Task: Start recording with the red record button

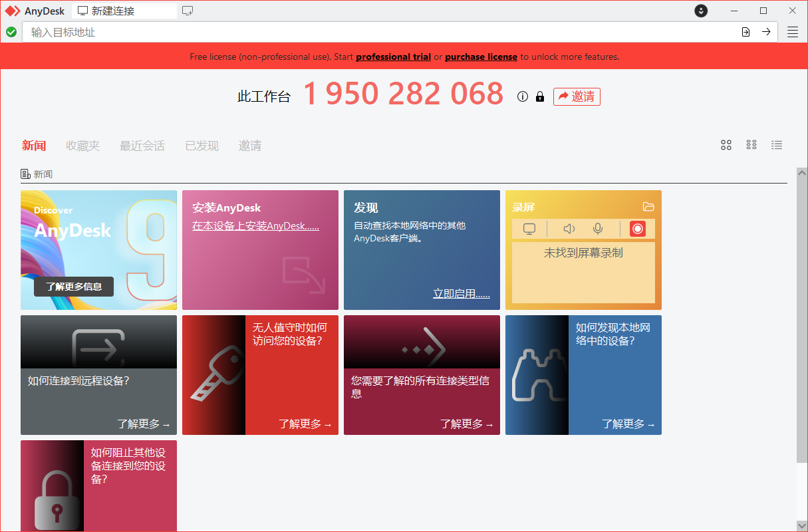Action: (638, 229)
